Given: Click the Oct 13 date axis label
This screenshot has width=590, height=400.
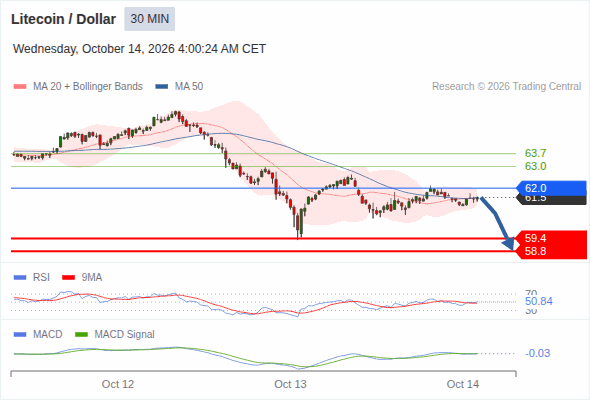Looking at the screenshot, I should pos(290,384).
